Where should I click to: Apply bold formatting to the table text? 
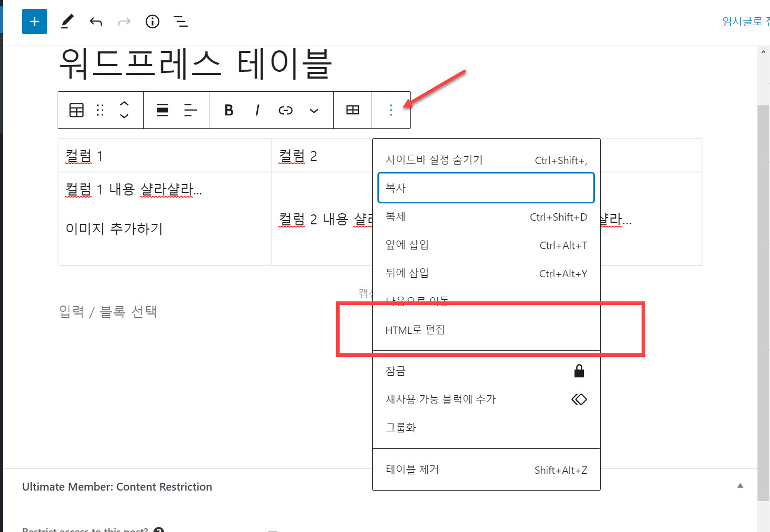coord(228,110)
